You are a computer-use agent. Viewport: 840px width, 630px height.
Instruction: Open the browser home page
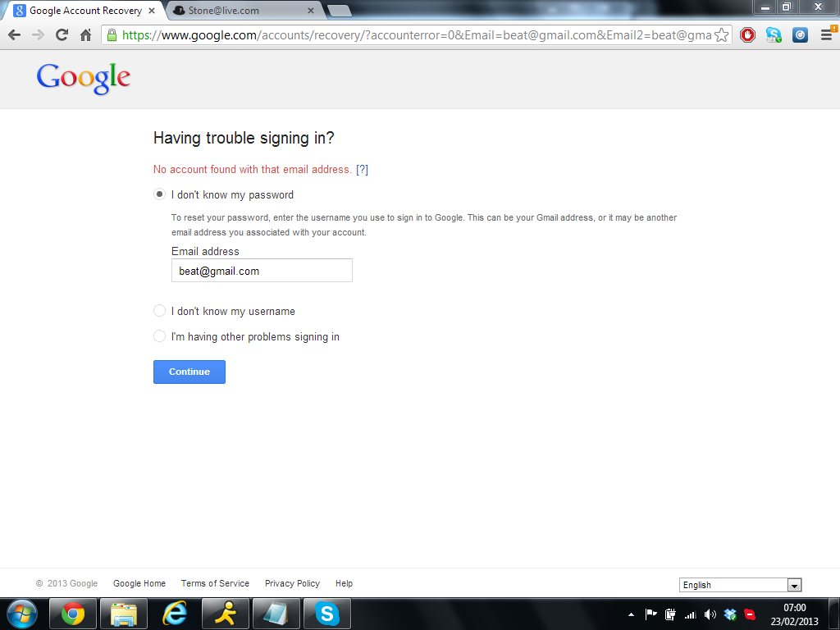coord(85,35)
